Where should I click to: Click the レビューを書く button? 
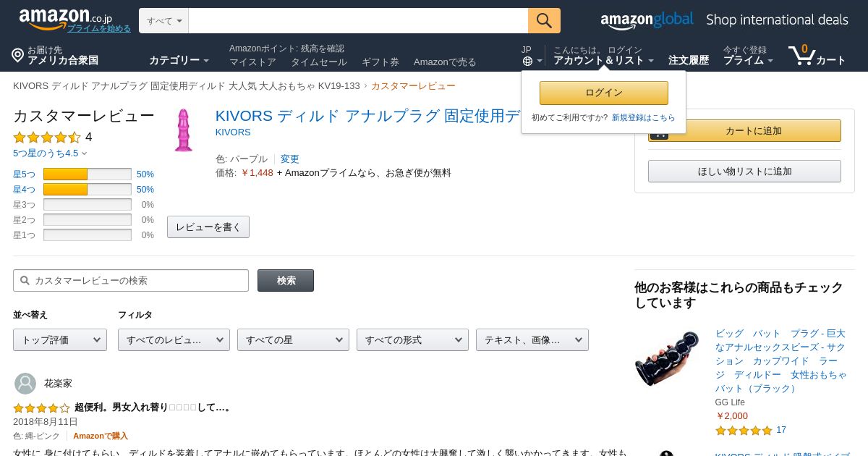[x=208, y=227]
